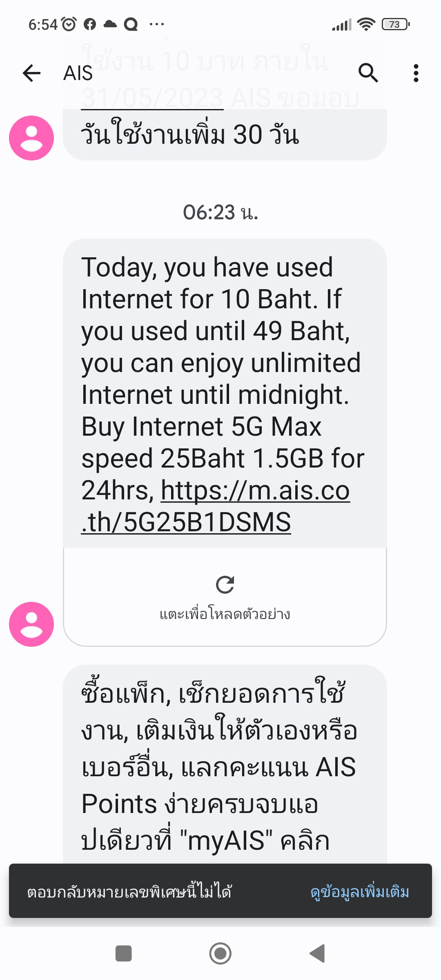Tap the 06:23 น. timestamp

click(x=220, y=212)
